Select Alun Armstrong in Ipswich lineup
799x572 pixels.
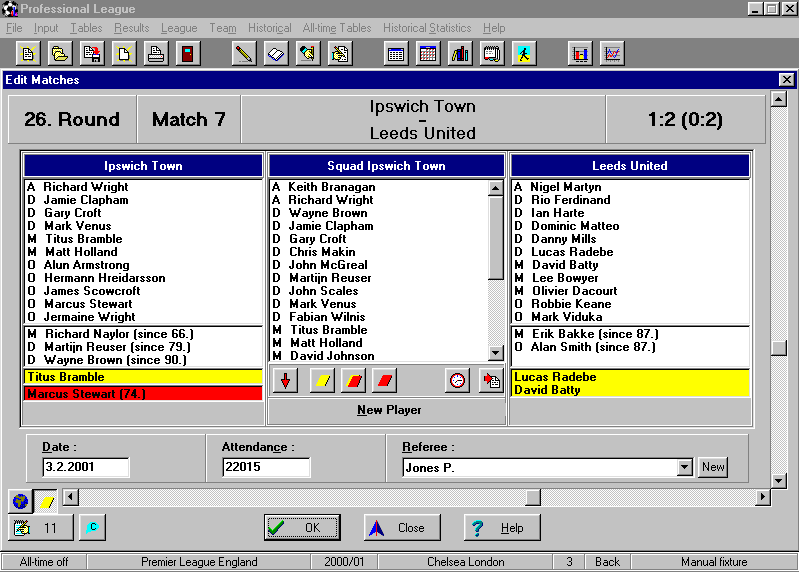tap(143, 265)
